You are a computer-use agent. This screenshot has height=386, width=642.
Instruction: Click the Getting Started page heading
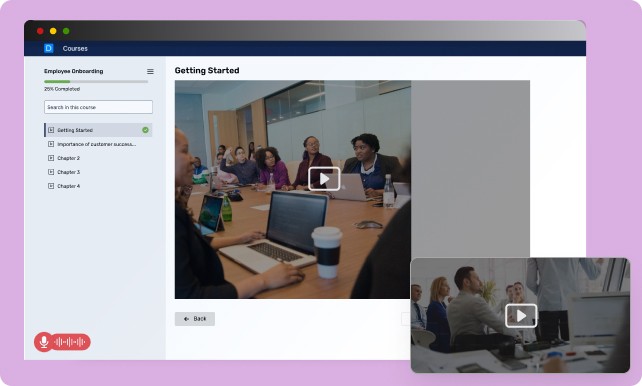pos(207,70)
